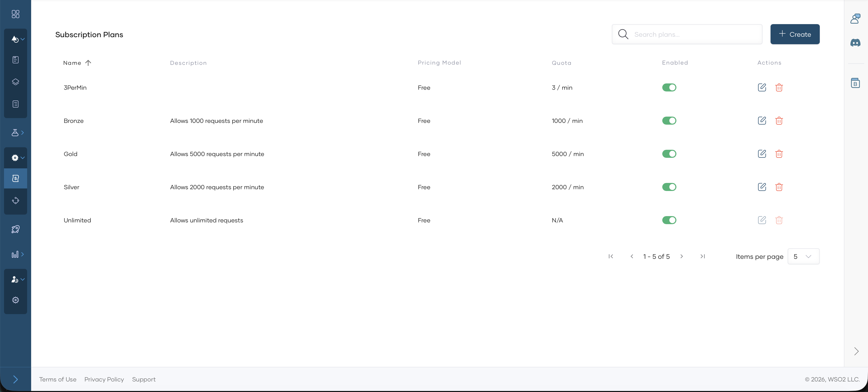Select the notebook icon in the left sidebar
Screen dimensions: 868x392
[x=15, y=60]
